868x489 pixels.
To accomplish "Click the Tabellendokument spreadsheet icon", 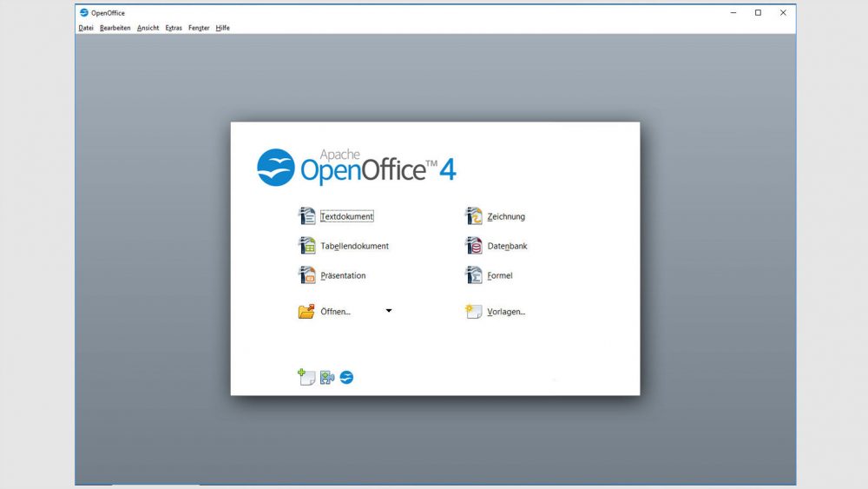I will 306,246.
